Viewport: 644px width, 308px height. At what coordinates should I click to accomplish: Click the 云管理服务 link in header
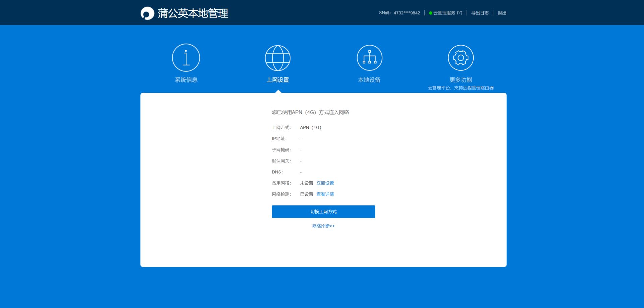444,13
